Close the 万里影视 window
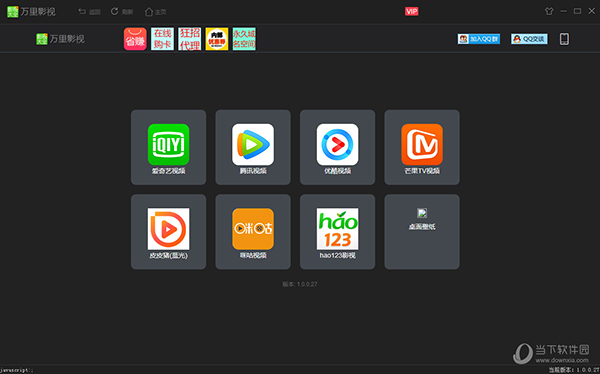600x374 pixels. click(x=591, y=11)
